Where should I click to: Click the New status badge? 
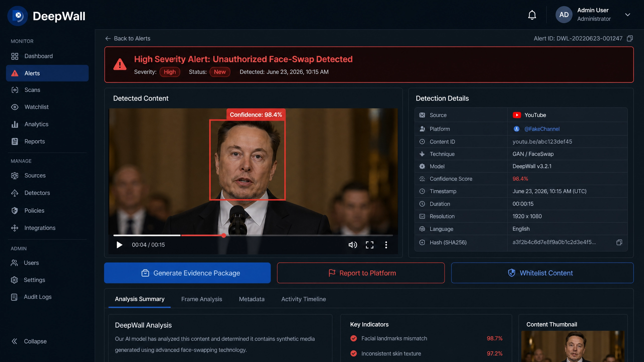pos(220,72)
